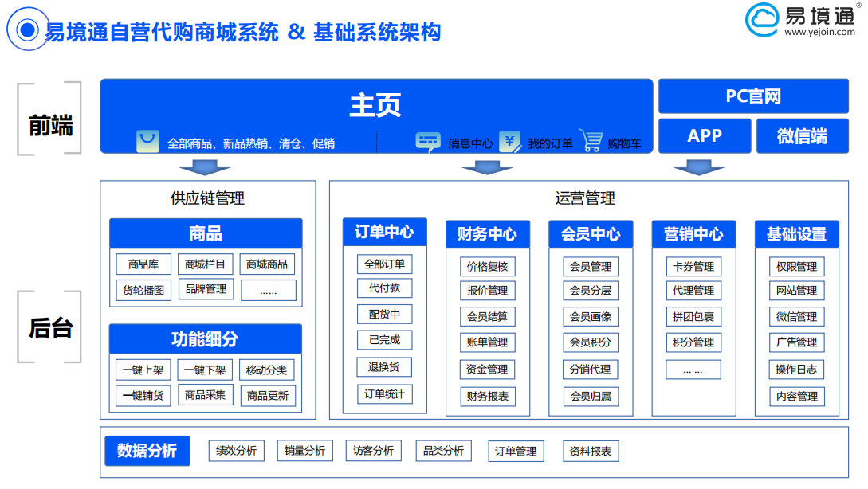
Task: Select the APP block
Action: pyautogui.click(x=705, y=135)
